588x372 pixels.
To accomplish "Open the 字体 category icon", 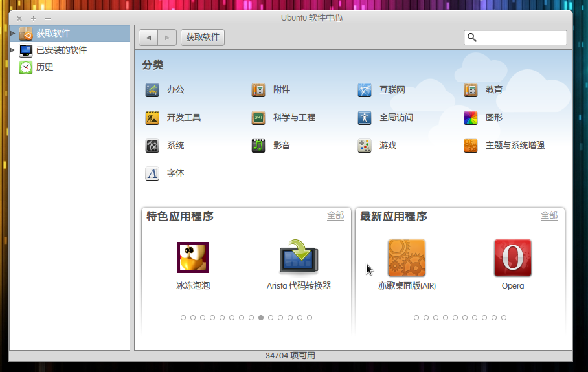I will point(152,173).
